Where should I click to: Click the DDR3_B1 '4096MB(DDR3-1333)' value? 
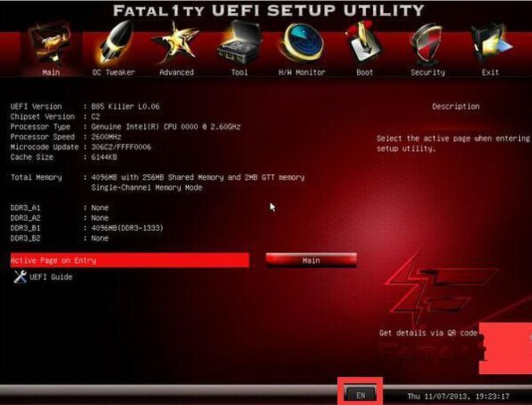(x=127, y=228)
